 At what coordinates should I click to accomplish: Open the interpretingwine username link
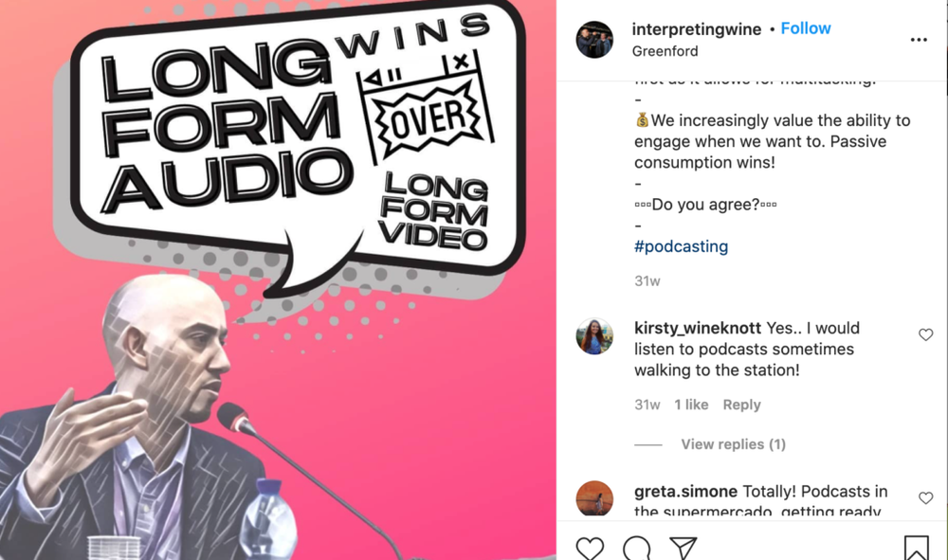coord(697,29)
